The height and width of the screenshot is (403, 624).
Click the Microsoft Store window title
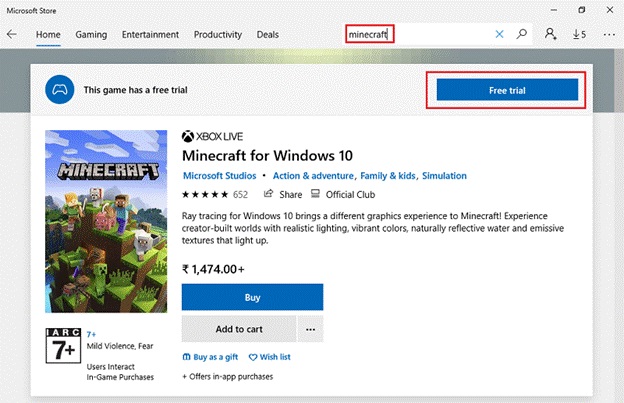coord(31,11)
